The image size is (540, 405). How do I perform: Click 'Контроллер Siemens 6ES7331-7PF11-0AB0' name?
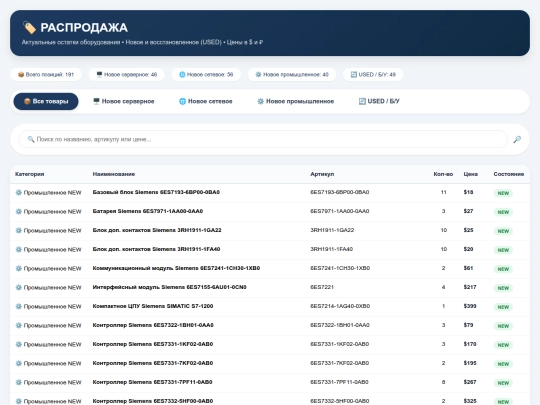(x=152, y=382)
